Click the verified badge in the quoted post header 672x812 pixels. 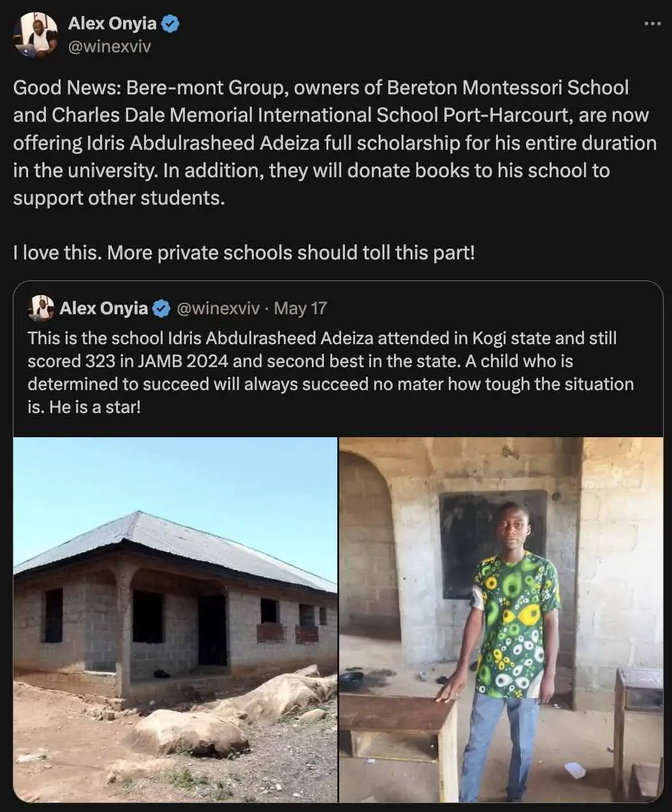(x=161, y=309)
